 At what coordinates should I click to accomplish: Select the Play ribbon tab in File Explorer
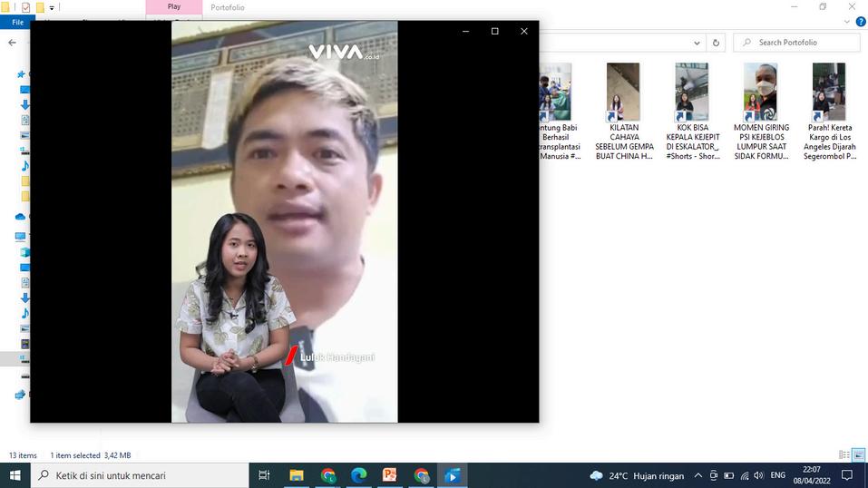coord(174,6)
